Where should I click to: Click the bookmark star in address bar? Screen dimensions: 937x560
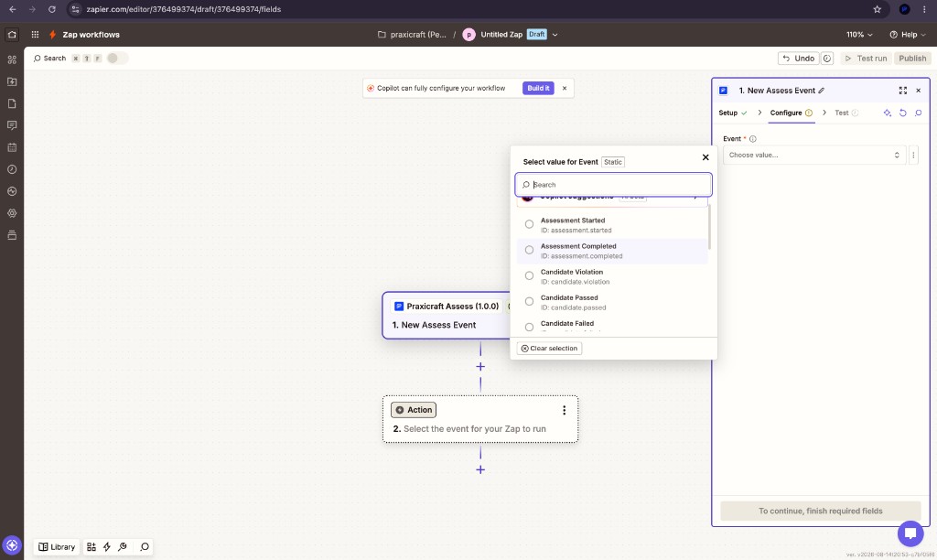pos(877,9)
